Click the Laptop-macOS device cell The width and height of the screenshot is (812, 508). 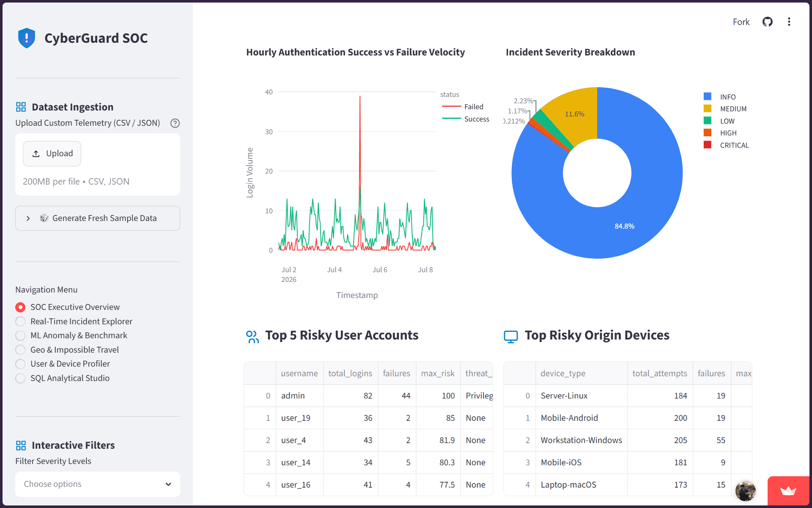point(582,485)
